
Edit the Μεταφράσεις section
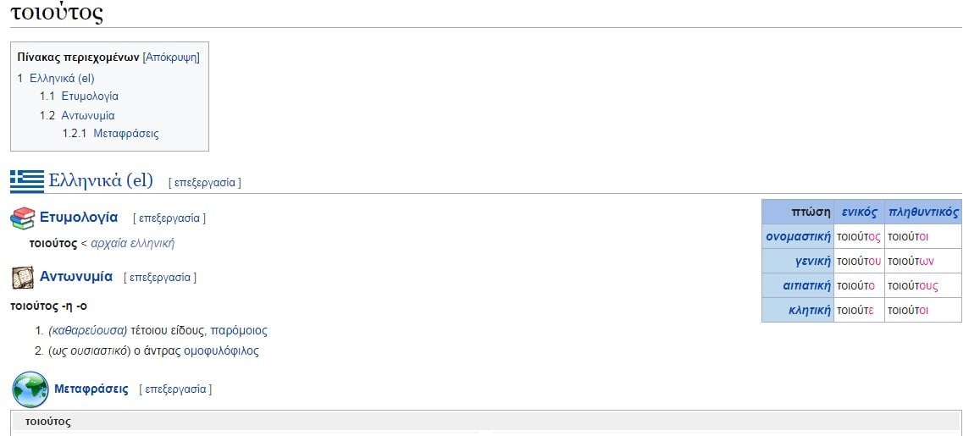(x=175, y=389)
